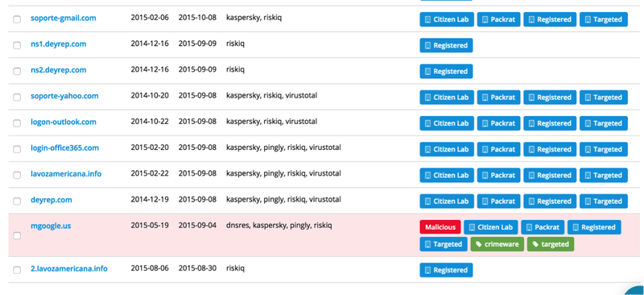Open the soporte-gmail.com domain link
The height and width of the screenshot is (295, 644).
tap(64, 18)
